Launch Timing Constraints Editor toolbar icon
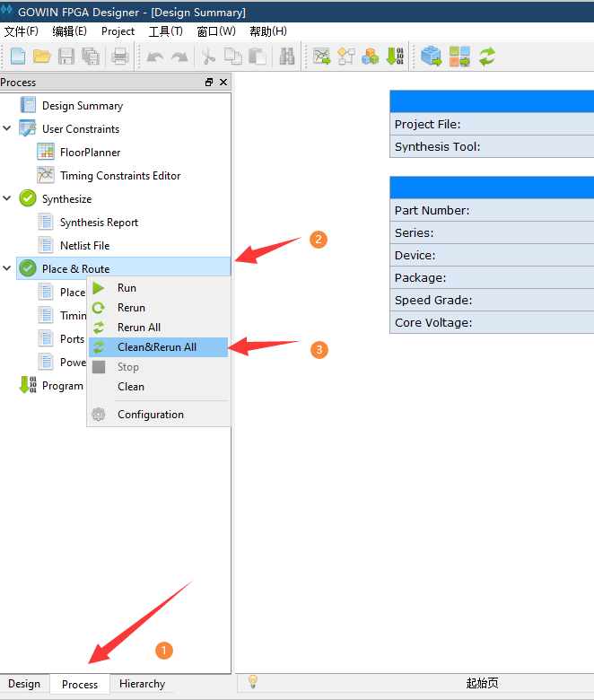This screenshot has height=700, width=594. coord(322,57)
